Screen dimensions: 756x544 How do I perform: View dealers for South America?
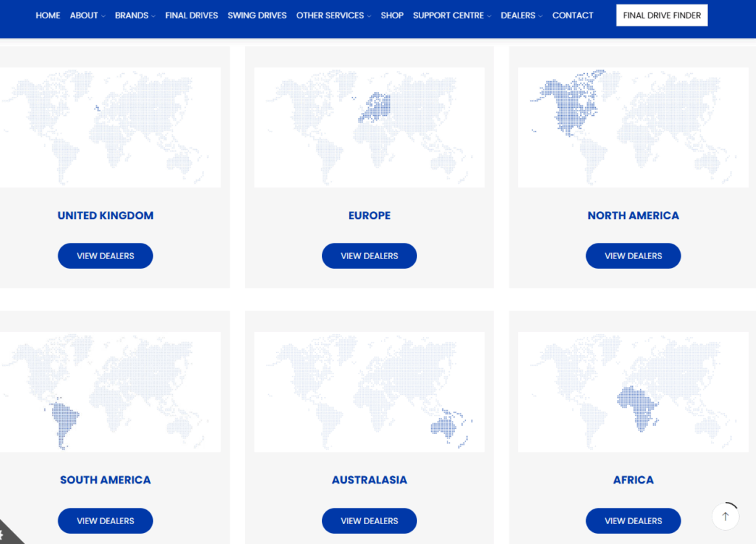pos(105,520)
